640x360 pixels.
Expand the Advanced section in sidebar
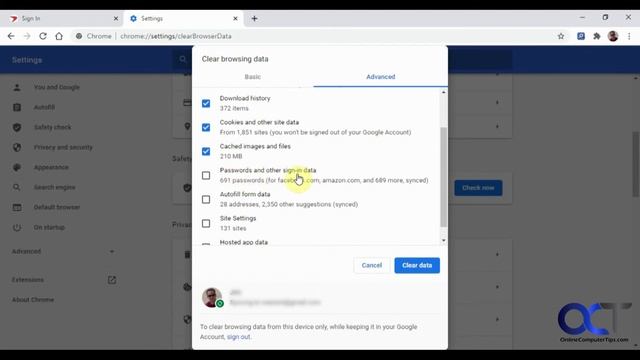[x=63, y=251]
